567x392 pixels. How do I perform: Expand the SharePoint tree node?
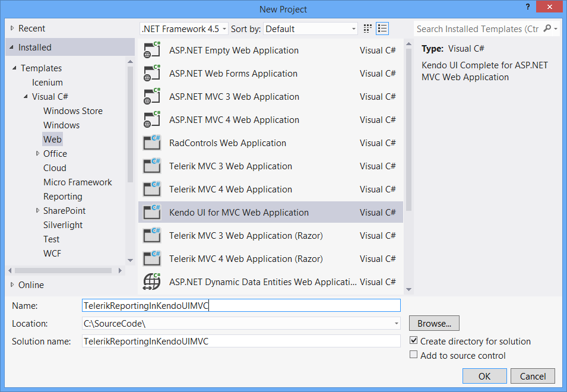point(37,211)
